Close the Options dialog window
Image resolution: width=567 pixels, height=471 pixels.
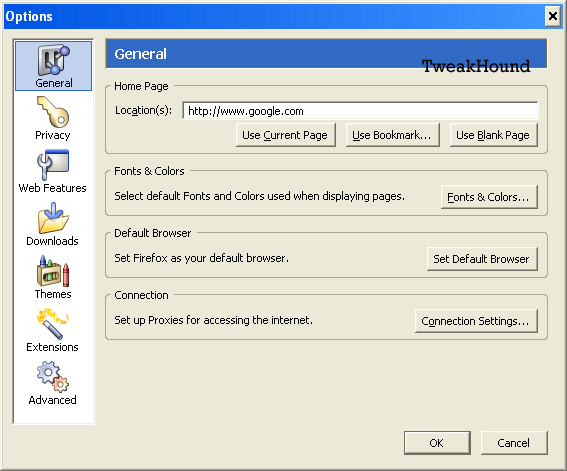pyautogui.click(x=553, y=16)
